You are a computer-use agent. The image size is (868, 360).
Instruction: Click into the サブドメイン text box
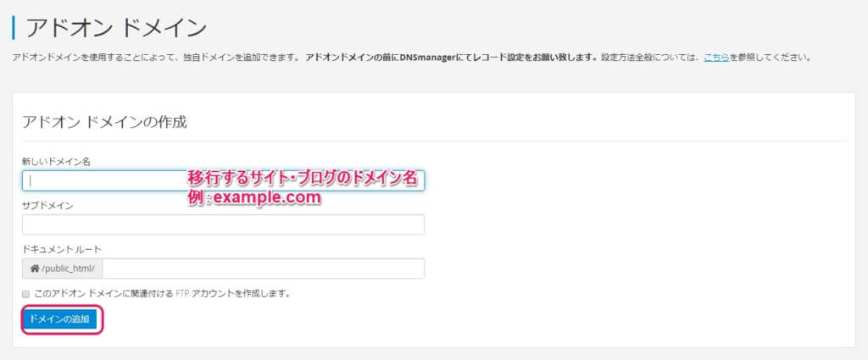(223, 224)
